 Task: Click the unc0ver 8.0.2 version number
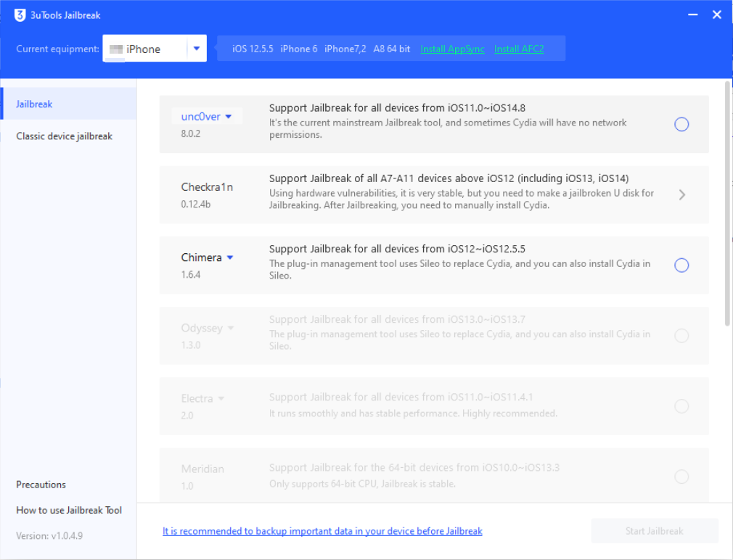(x=191, y=133)
